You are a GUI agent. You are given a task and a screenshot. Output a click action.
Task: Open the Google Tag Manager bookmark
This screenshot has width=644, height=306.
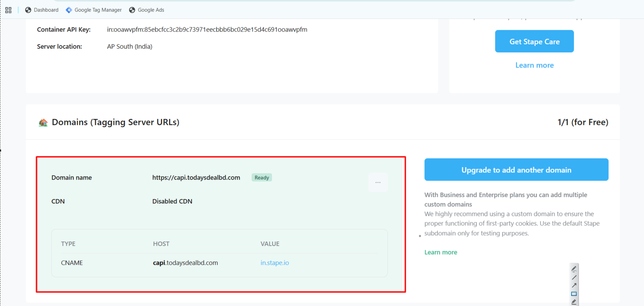point(94,10)
